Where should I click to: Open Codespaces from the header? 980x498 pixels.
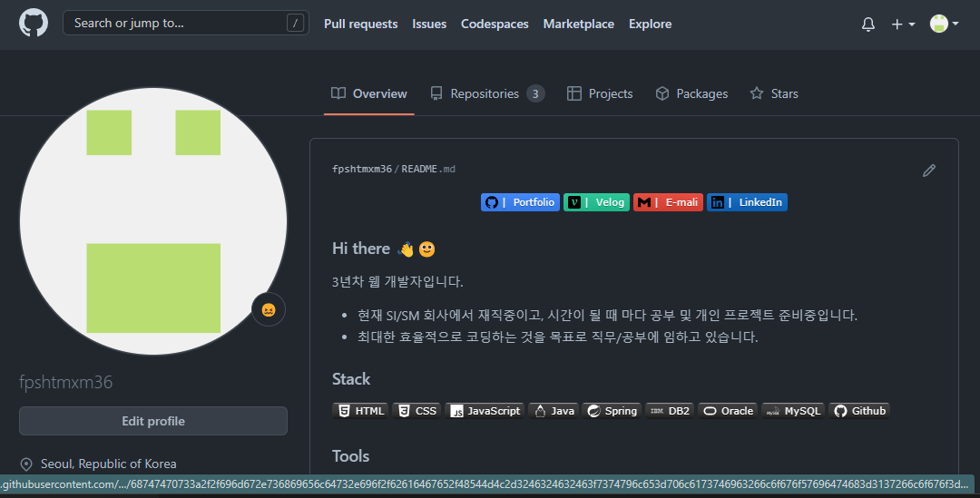pyautogui.click(x=495, y=24)
